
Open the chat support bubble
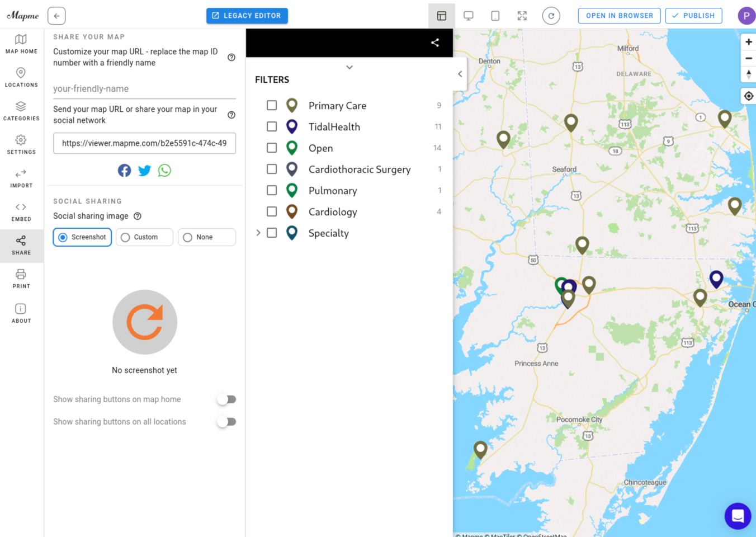[738, 516]
